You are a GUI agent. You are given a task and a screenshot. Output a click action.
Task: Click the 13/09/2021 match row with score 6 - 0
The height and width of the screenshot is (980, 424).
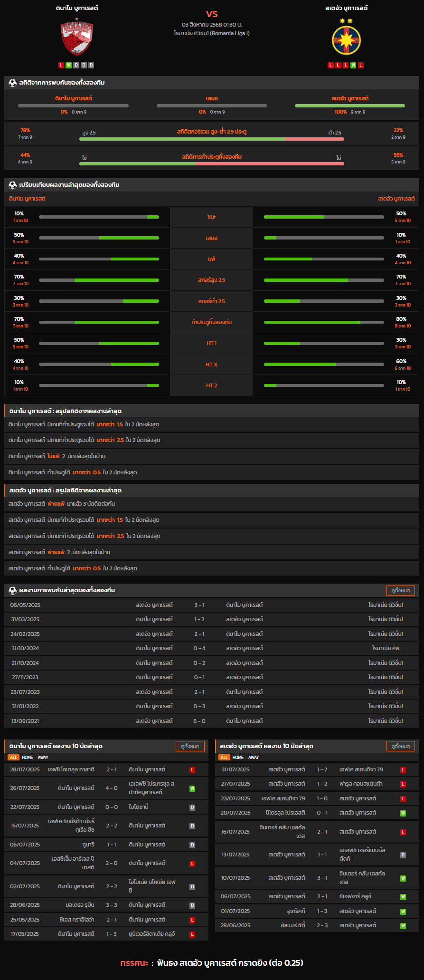pos(212,721)
